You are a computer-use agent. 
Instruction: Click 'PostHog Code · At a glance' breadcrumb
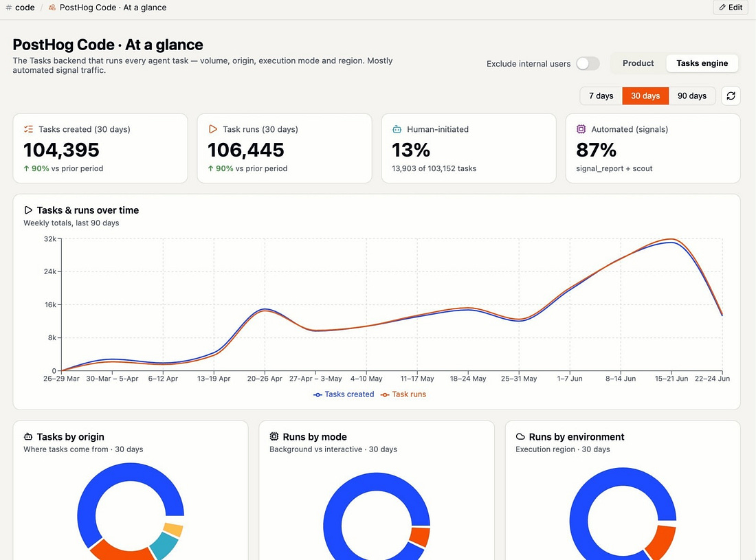(113, 8)
